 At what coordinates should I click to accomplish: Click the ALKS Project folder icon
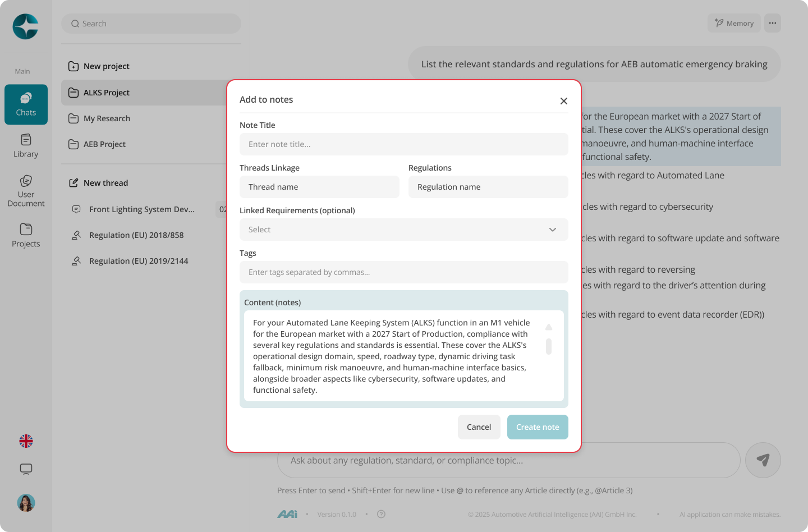(x=74, y=93)
